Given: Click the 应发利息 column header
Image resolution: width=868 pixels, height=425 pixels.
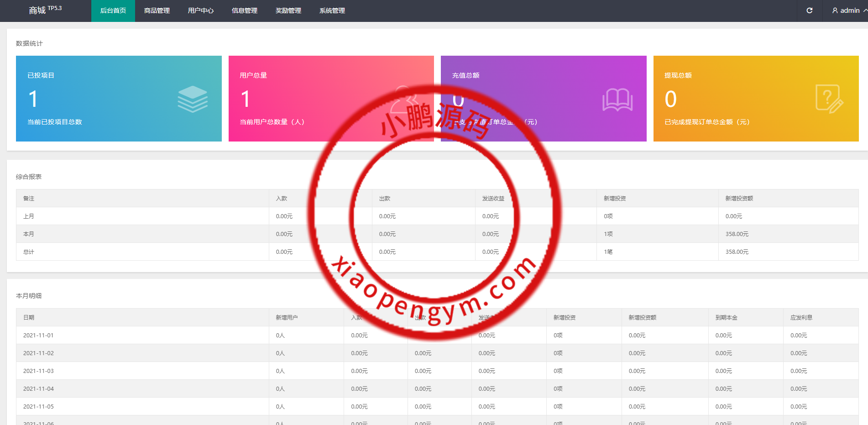Looking at the screenshot, I should (x=801, y=317).
